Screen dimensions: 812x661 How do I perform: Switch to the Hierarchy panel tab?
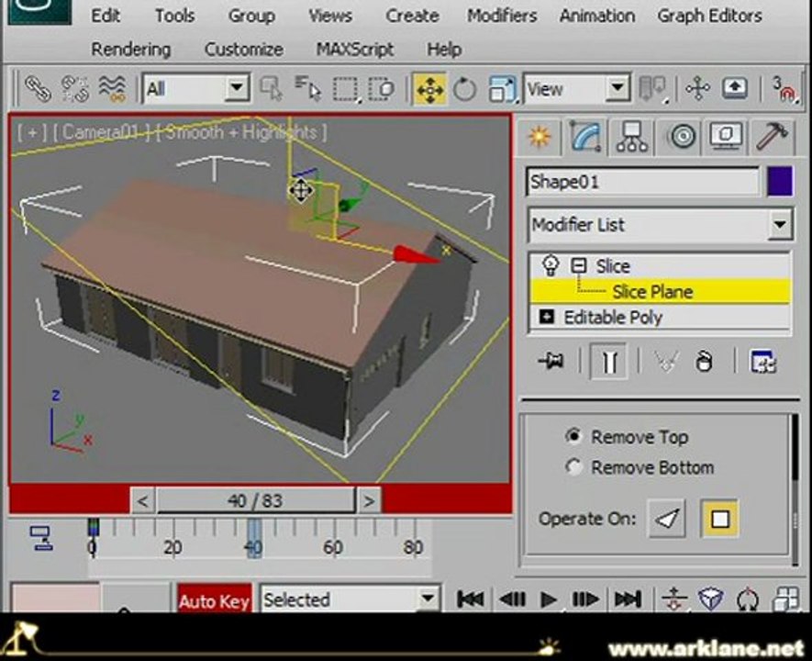point(631,137)
